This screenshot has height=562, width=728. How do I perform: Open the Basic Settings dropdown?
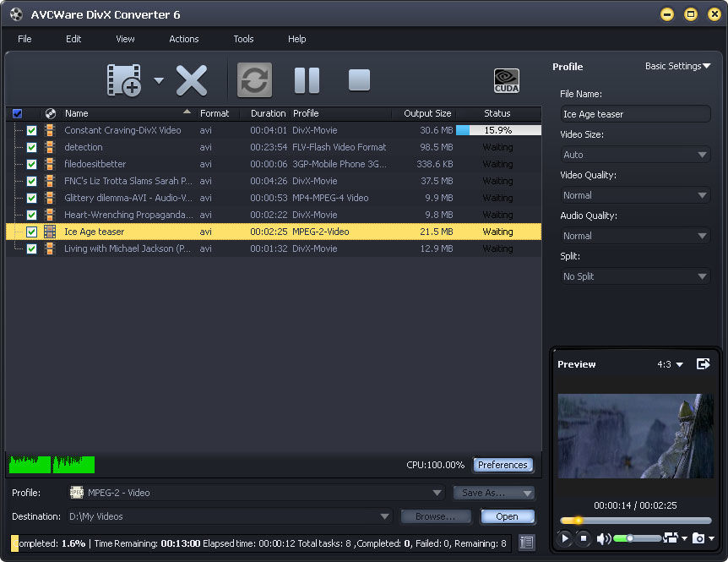[x=677, y=66]
